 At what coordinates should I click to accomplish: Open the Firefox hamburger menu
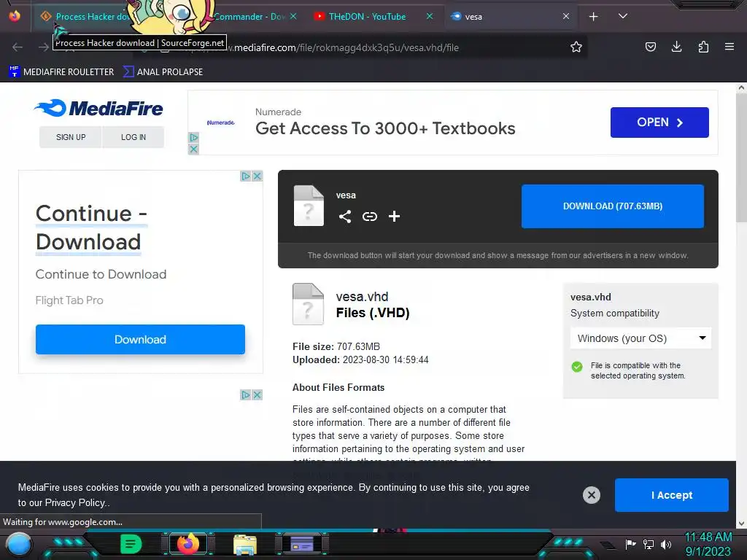(x=729, y=47)
